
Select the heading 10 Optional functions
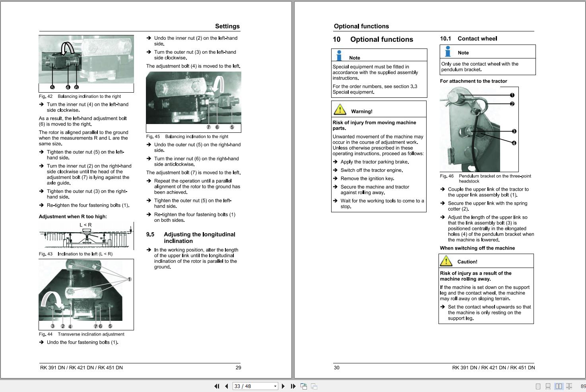(374, 39)
